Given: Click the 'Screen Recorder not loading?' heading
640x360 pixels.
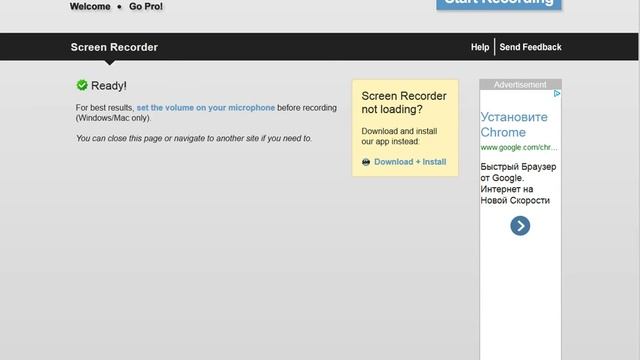Looking at the screenshot, I should (404, 102).
